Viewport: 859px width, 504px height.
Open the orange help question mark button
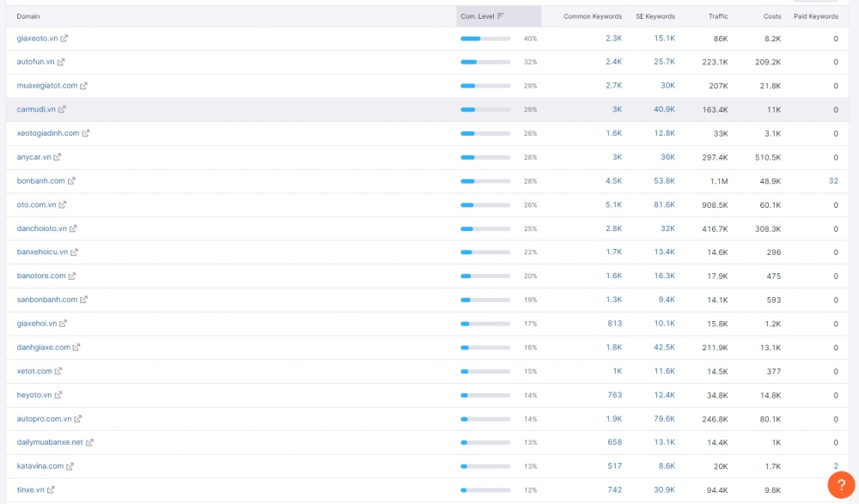(x=841, y=485)
